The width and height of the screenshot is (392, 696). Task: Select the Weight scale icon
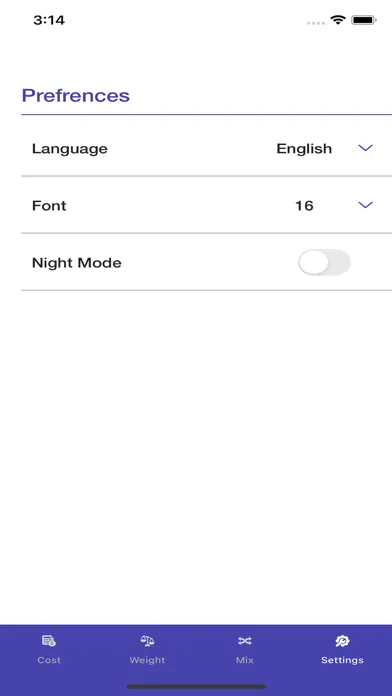147,641
